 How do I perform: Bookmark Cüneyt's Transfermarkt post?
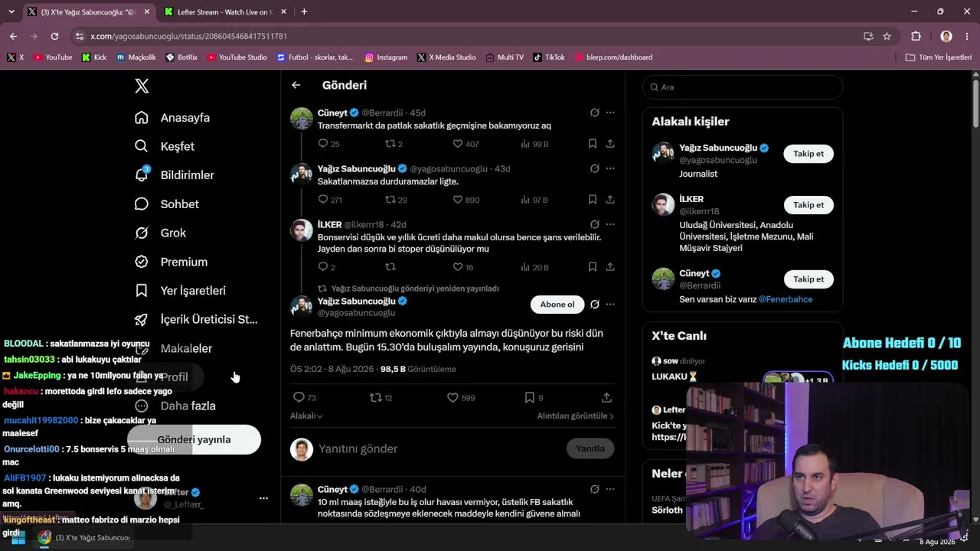(x=593, y=144)
